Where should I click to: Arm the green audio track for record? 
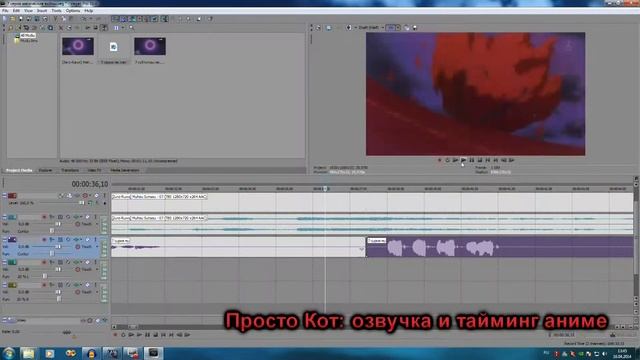(44, 262)
